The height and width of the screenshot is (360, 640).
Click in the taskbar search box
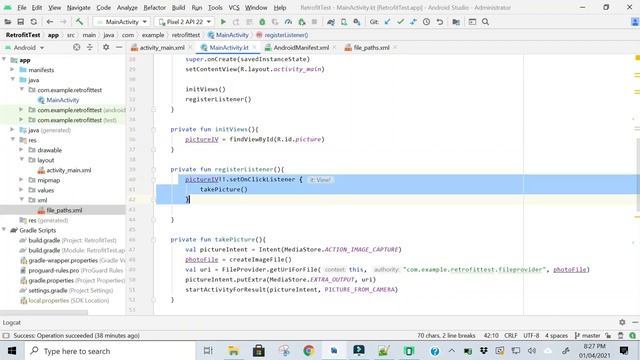[109, 351]
